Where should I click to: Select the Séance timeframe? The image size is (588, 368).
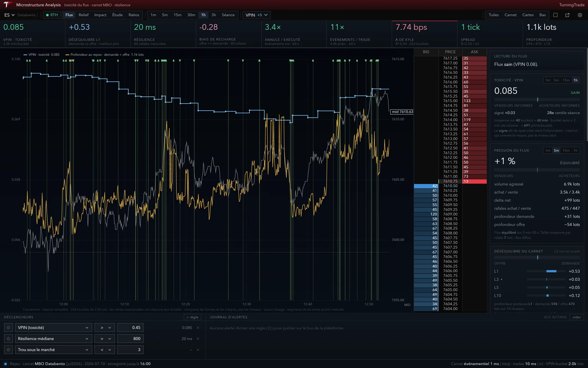point(228,15)
